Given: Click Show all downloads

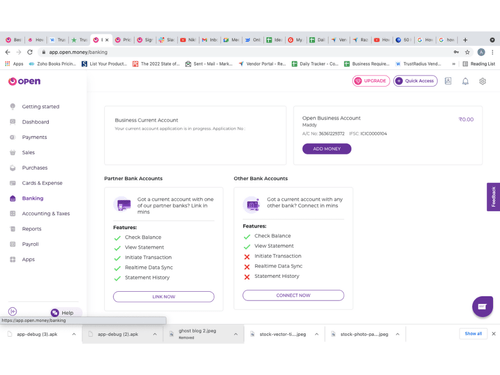Looking at the screenshot, I should [x=473, y=334].
